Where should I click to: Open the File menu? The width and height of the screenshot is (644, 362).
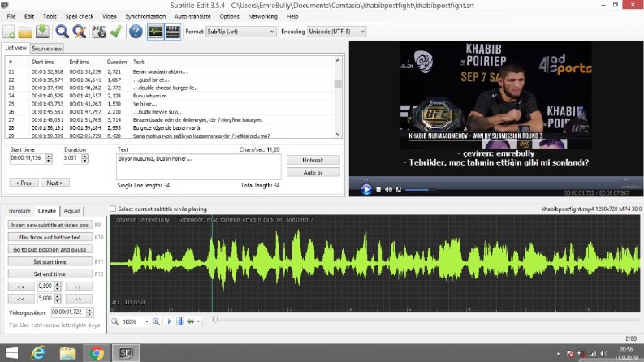[11, 16]
